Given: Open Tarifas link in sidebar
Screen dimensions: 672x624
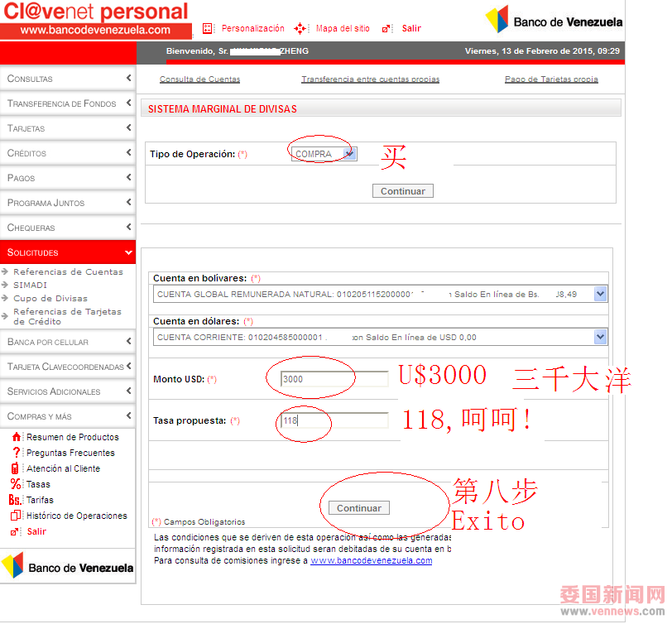Looking at the screenshot, I should (x=41, y=500).
